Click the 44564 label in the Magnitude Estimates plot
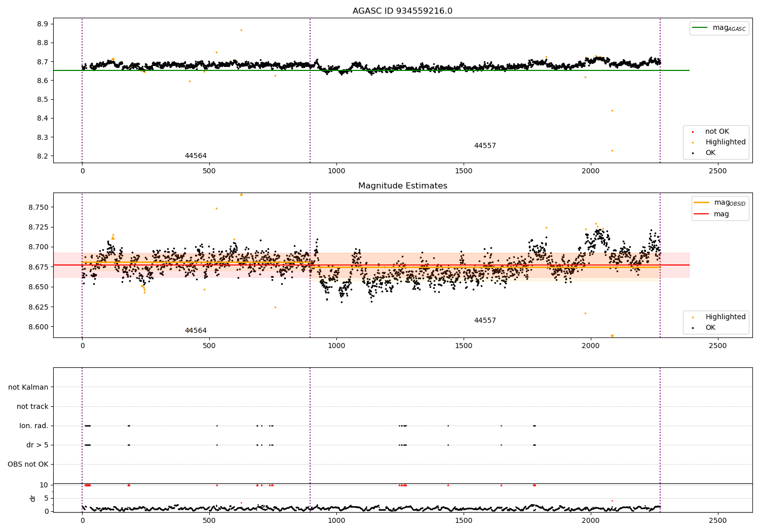 [x=196, y=331]
